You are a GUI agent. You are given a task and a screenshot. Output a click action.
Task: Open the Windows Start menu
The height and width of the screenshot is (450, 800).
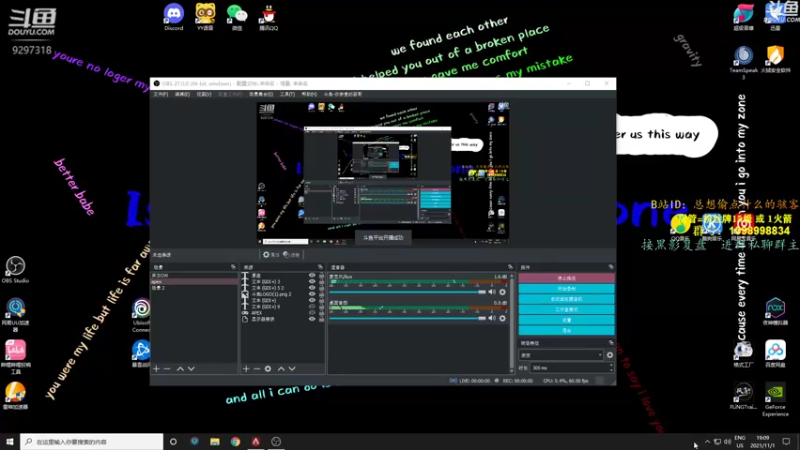click(10, 441)
